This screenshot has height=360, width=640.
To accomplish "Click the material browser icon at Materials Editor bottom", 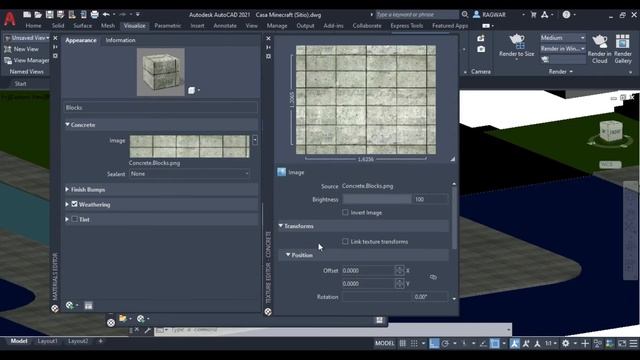I will 89,305.
